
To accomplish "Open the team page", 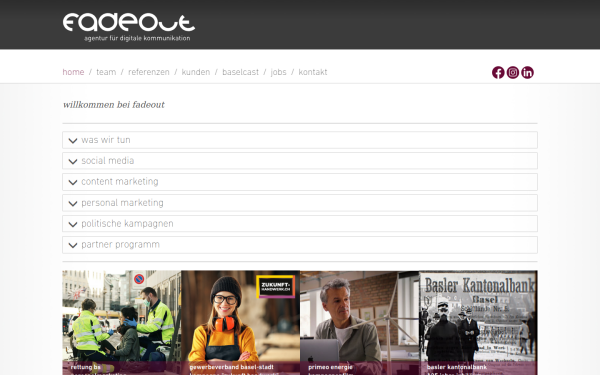I will coord(106,72).
